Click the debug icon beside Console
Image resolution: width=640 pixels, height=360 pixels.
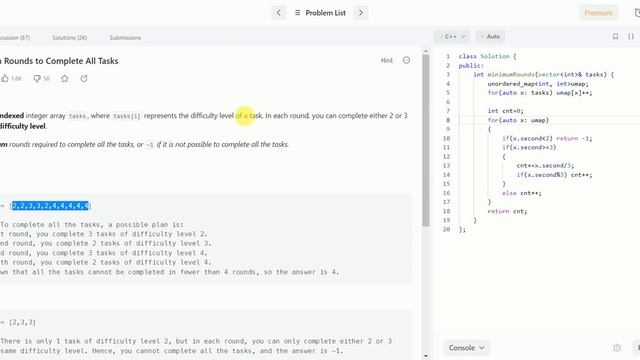pyautogui.click(x=617, y=348)
